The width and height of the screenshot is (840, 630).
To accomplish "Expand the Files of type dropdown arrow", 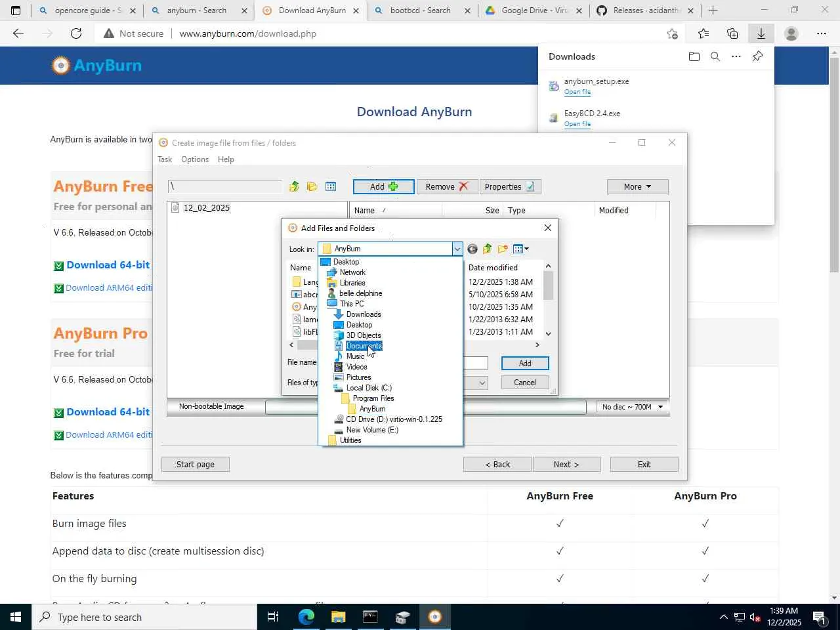I will pyautogui.click(x=482, y=383).
